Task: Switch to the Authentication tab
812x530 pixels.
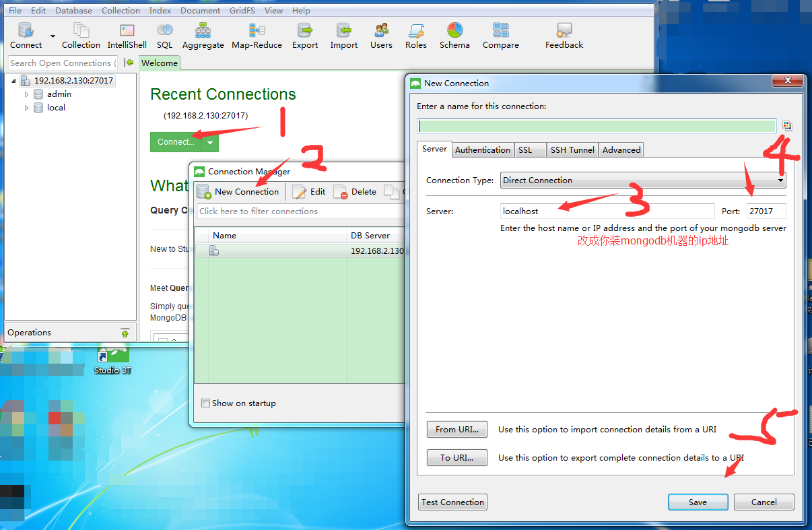Action: (x=483, y=150)
